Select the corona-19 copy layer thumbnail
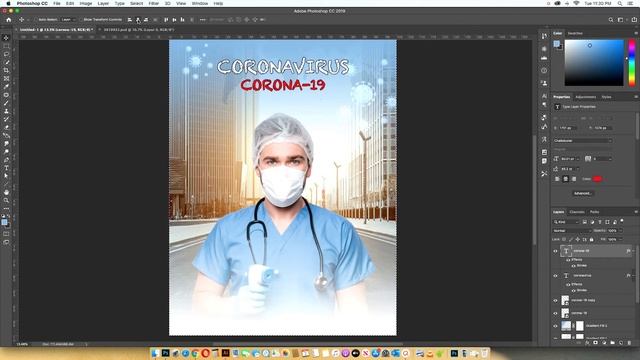This screenshot has height=360, width=640. (565, 301)
